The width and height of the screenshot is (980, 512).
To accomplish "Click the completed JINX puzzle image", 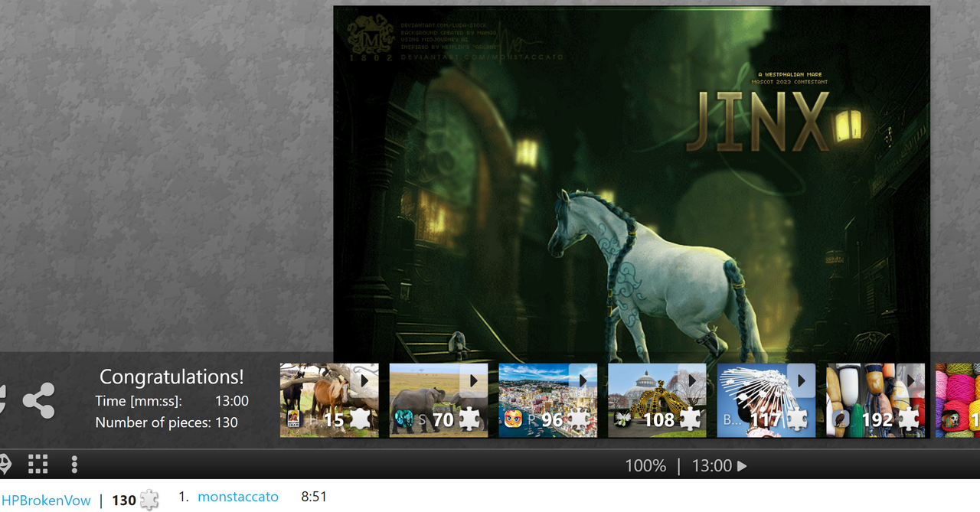I will 632,184.
